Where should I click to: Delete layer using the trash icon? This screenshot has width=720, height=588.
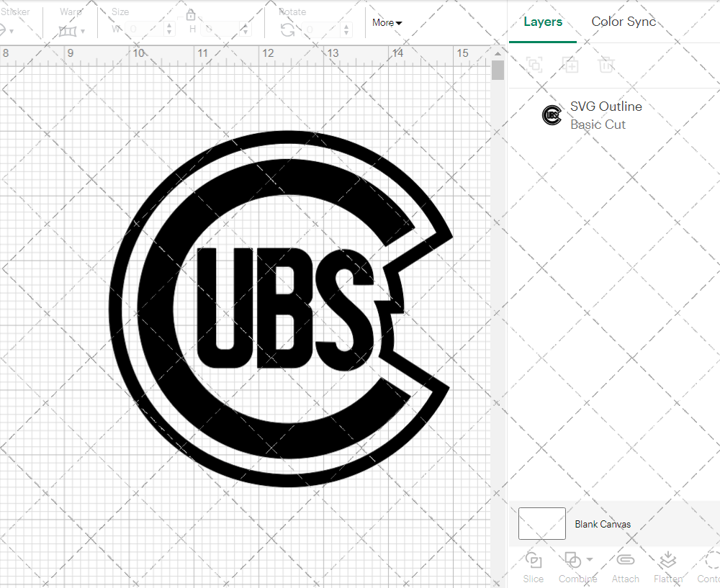606,65
